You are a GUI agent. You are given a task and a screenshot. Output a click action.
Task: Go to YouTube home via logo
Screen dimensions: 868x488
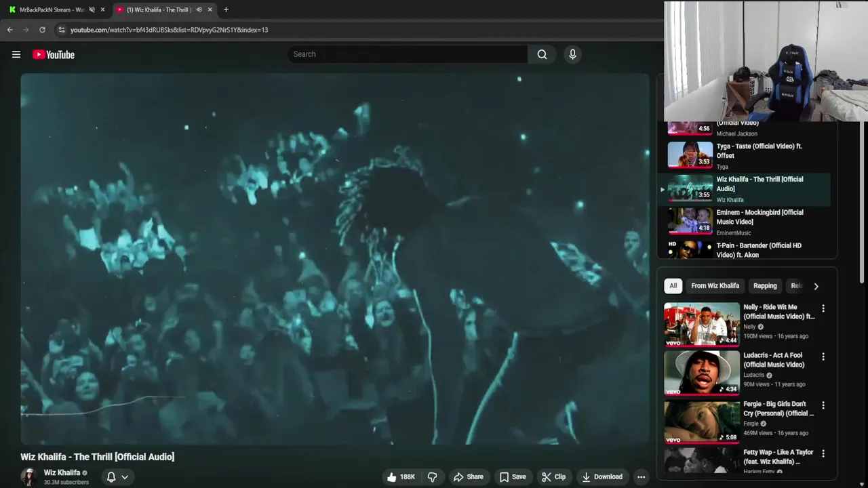(54, 55)
